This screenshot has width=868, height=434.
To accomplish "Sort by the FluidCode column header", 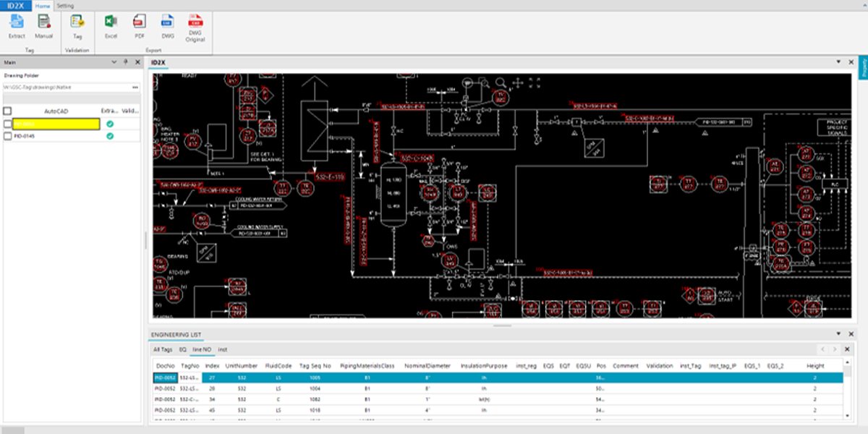I will point(278,366).
